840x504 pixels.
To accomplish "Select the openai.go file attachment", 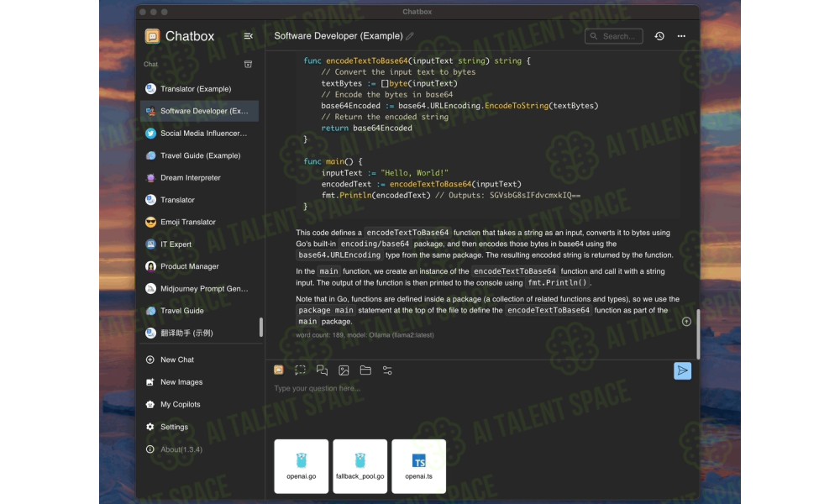I will pos(301,466).
